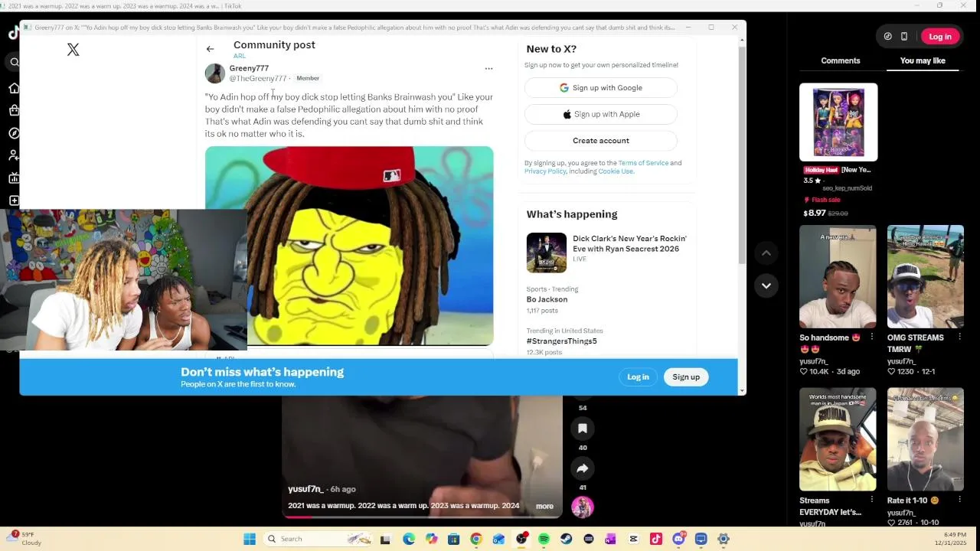Image resolution: width=980 pixels, height=551 pixels.
Task: Open the taskbar clock showing 6:49 PM
Action: pos(954,539)
